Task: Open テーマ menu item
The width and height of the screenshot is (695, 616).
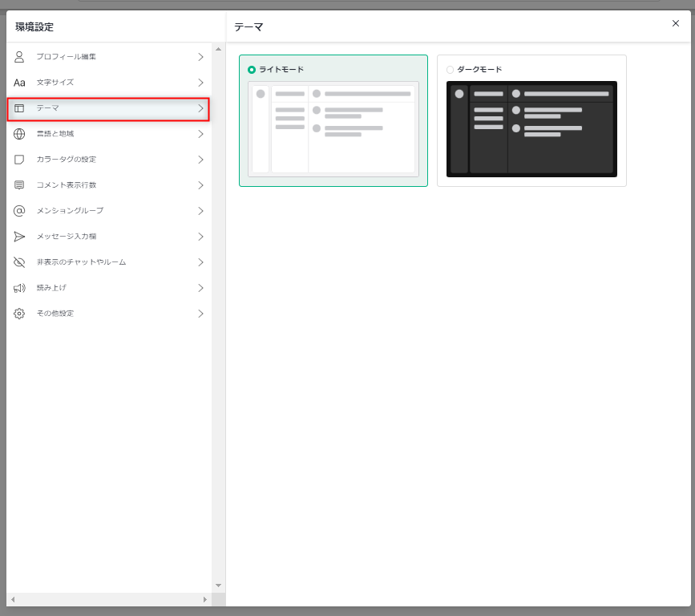Action: pyautogui.click(x=108, y=108)
